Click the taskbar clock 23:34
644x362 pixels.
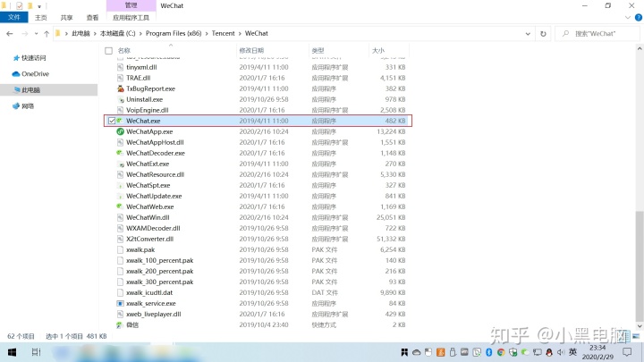pos(597,348)
